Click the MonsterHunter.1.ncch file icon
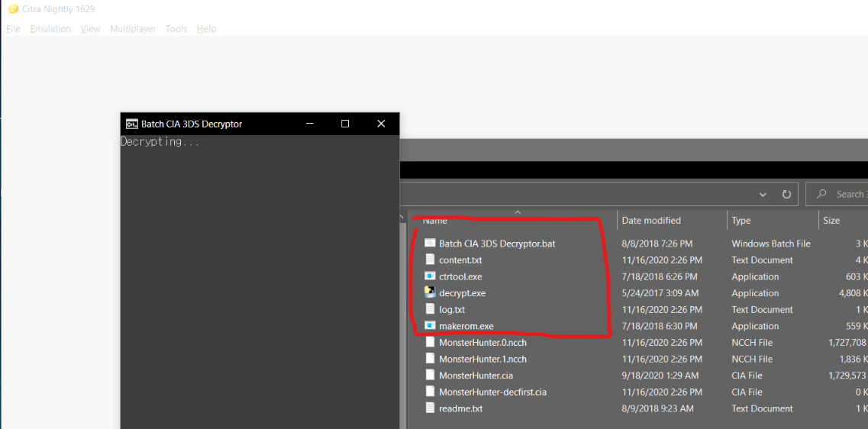Screen dimensions: 868x429 (430, 359)
